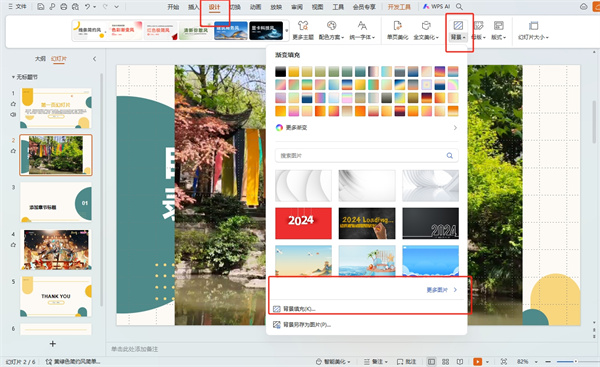Expand the theme gallery dropdown arrow
The image size is (600, 367).
pyautogui.click(x=286, y=31)
